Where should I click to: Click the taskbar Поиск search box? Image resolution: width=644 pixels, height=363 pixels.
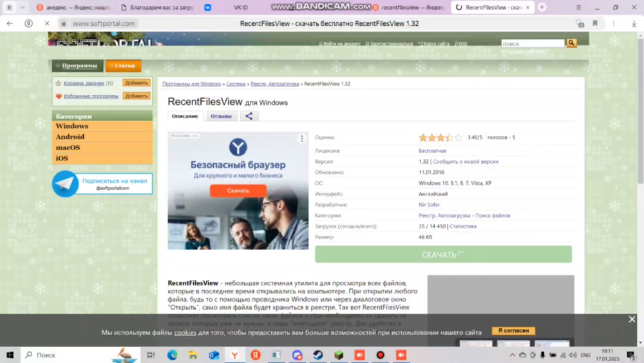pyautogui.click(x=80, y=355)
